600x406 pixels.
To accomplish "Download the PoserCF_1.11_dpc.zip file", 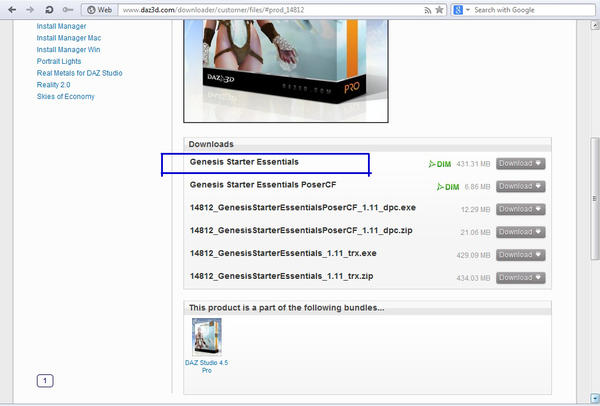I will click(x=520, y=232).
